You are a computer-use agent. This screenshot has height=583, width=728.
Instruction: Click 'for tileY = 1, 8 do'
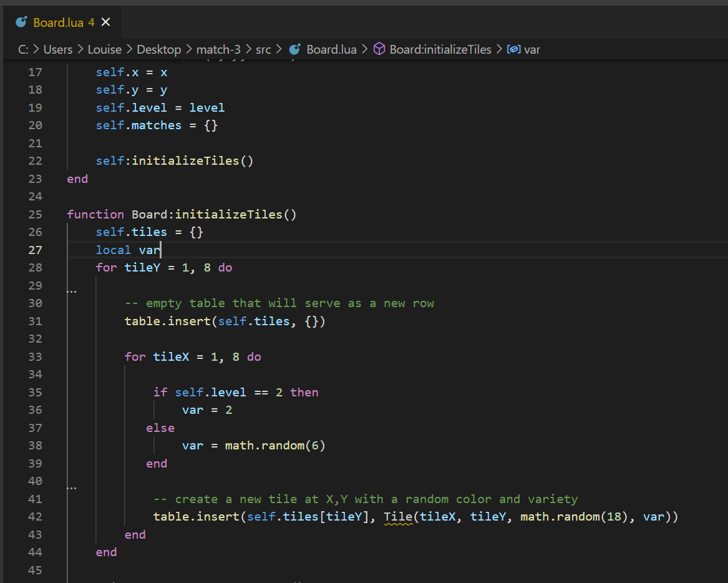pyautogui.click(x=164, y=268)
